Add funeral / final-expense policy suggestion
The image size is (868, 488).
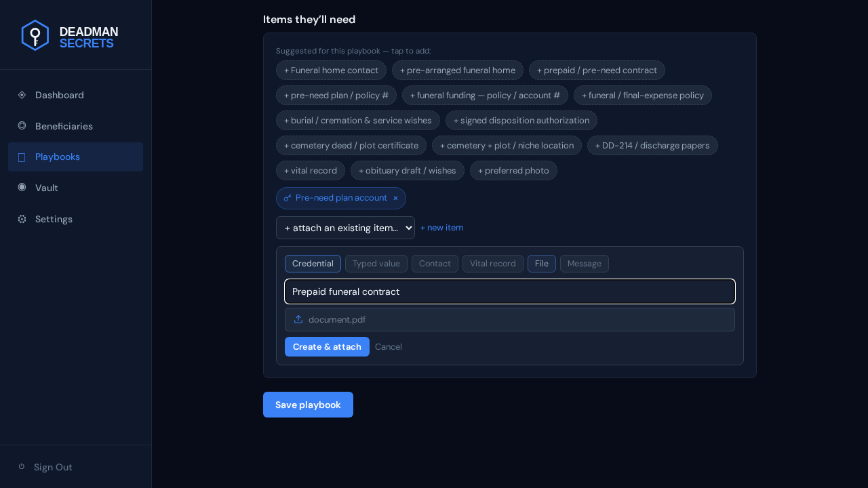[x=643, y=95]
